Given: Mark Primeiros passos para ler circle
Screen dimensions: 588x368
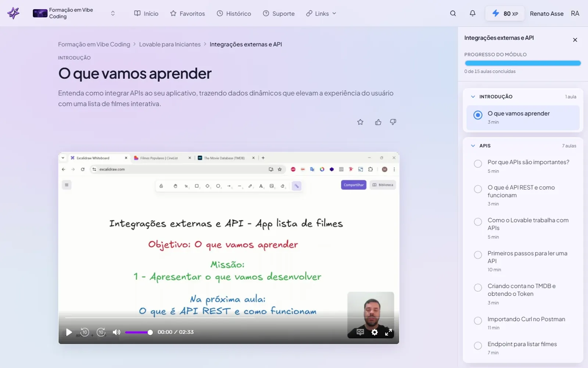Looking at the screenshot, I should pos(478,255).
